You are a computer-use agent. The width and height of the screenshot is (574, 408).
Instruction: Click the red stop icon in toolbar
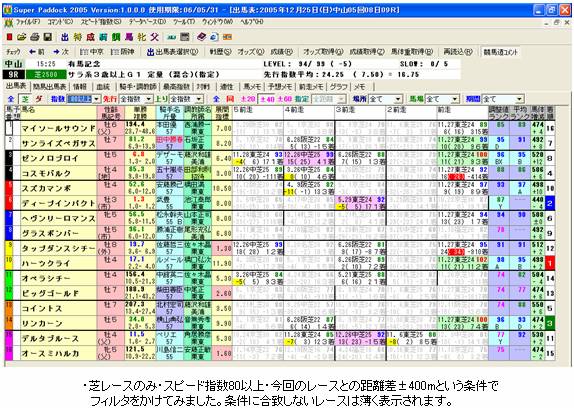[10, 37]
